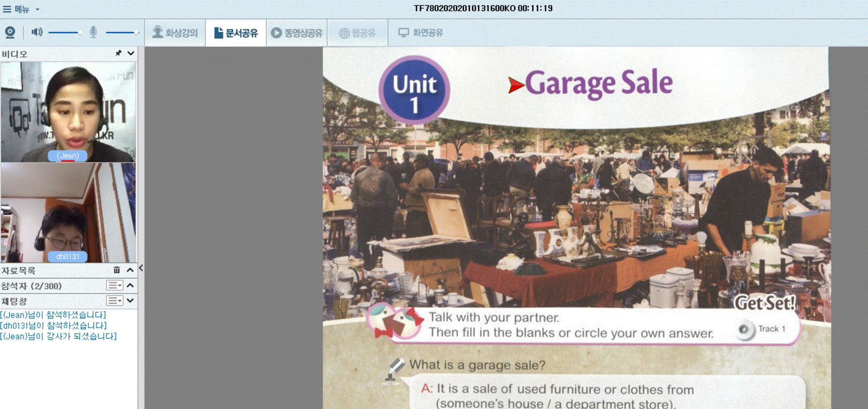Toggle the microphone icon

[93, 33]
